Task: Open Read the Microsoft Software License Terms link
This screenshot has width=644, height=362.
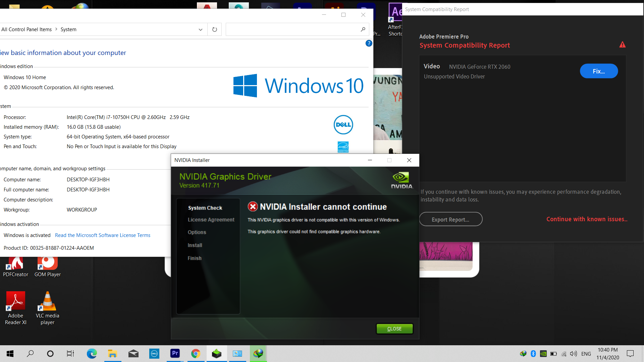Action: click(103, 235)
